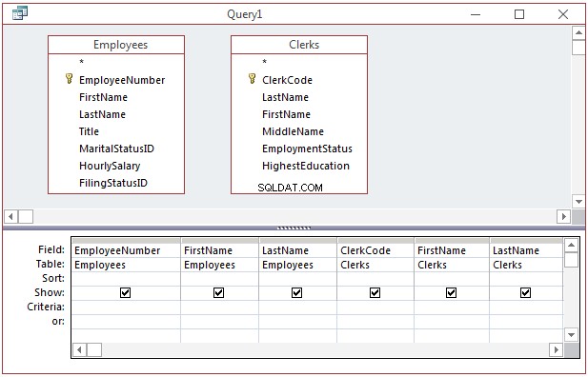Click the table pane scroll left arrow
The height and width of the screenshot is (377, 588).
click(10, 217)
